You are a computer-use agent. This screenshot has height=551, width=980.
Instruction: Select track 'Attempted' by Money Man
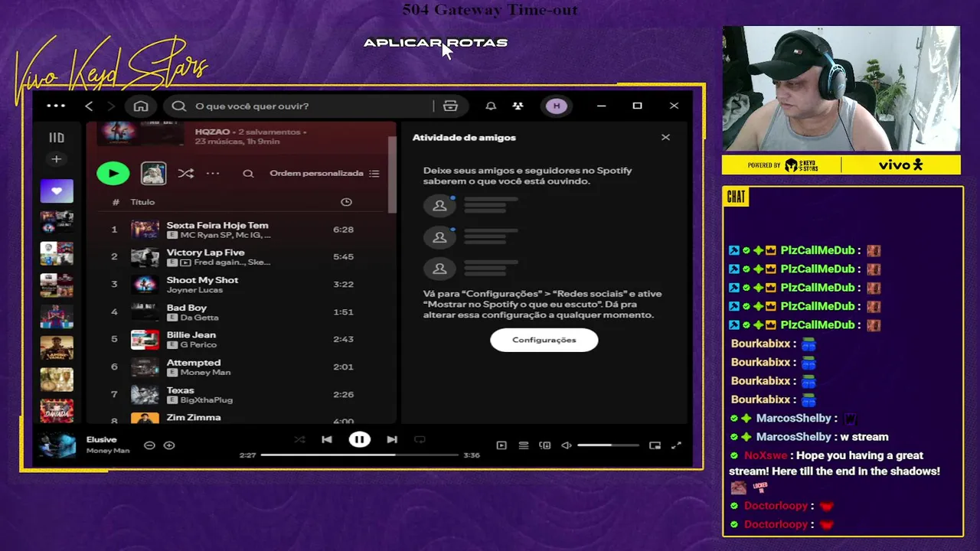click(240, 367)
